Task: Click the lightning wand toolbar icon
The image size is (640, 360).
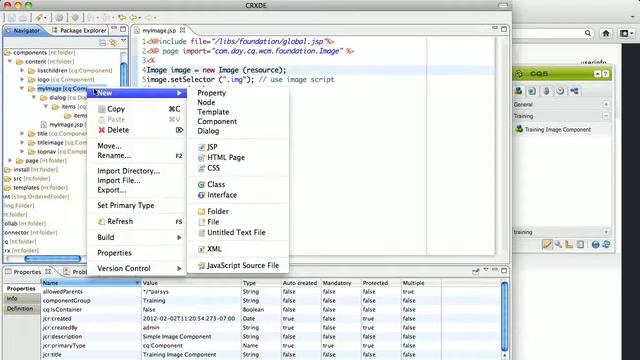Action: 38,18
